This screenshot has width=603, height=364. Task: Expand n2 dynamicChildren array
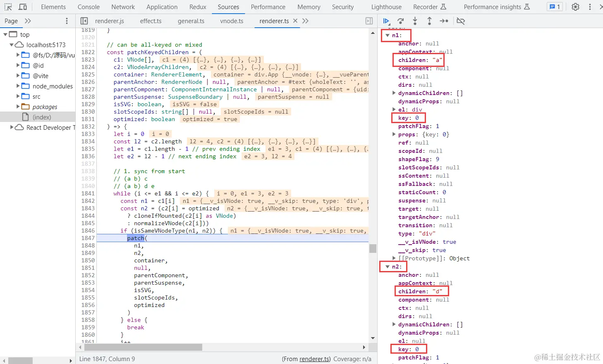394,325
